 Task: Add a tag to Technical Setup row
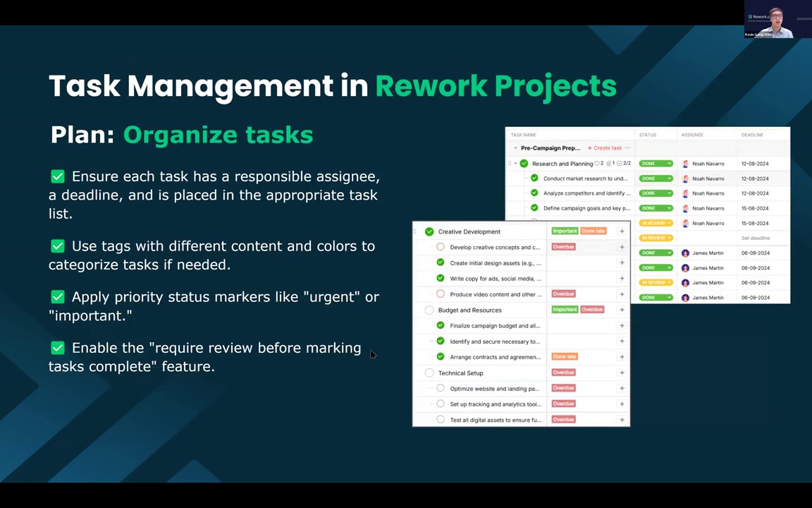(x=622, y=373)
